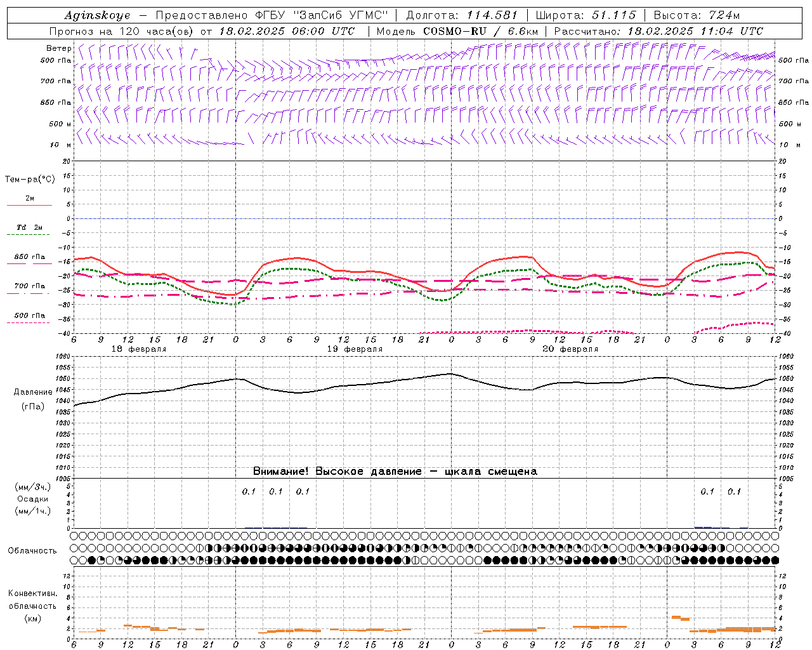Click the "Рассчитано: 18.02.2025 11:04 UTC" text
Screen dimensions: 812x650
(658, 31)
